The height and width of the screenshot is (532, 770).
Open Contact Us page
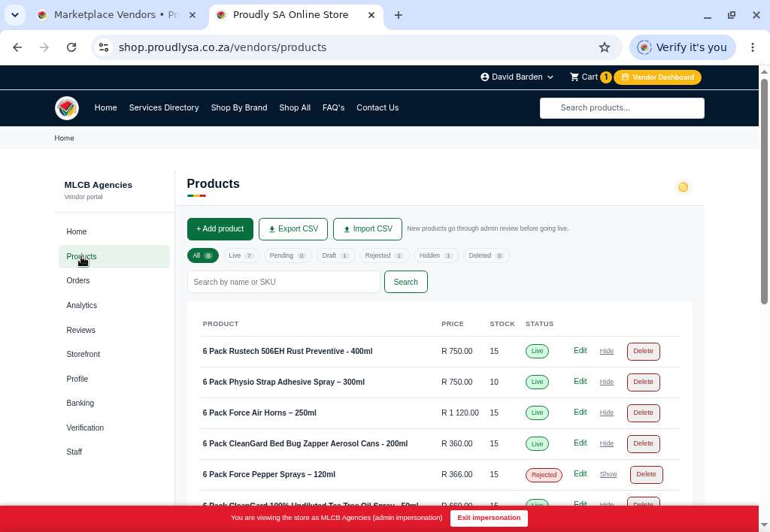(377, 107)
